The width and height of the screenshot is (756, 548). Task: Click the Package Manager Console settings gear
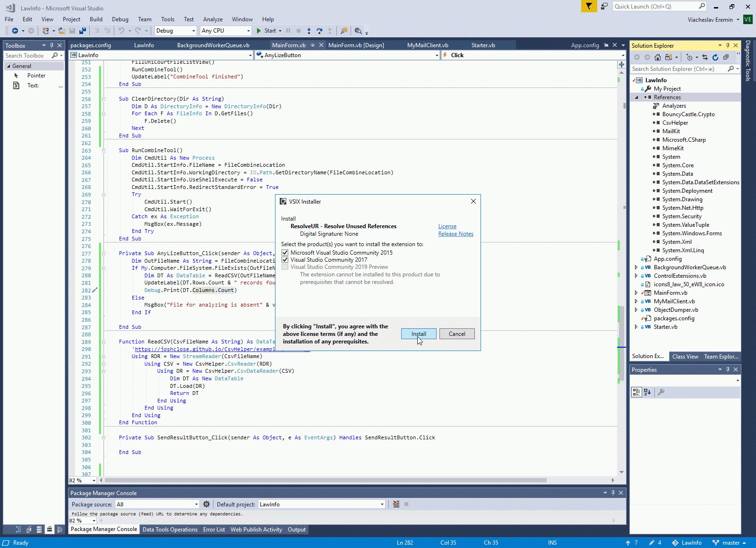(x=206, y=505)
